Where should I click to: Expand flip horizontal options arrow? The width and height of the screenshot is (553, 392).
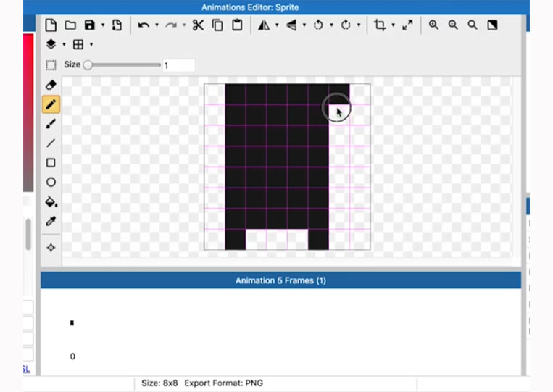[277, 25]
